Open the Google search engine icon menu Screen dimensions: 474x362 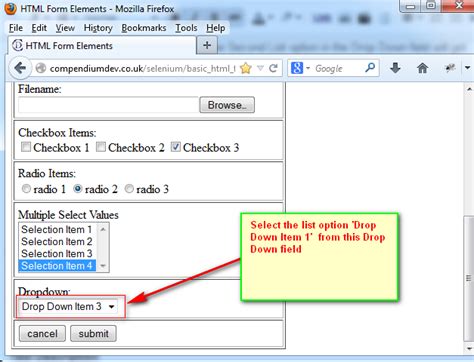pos(300,68)
